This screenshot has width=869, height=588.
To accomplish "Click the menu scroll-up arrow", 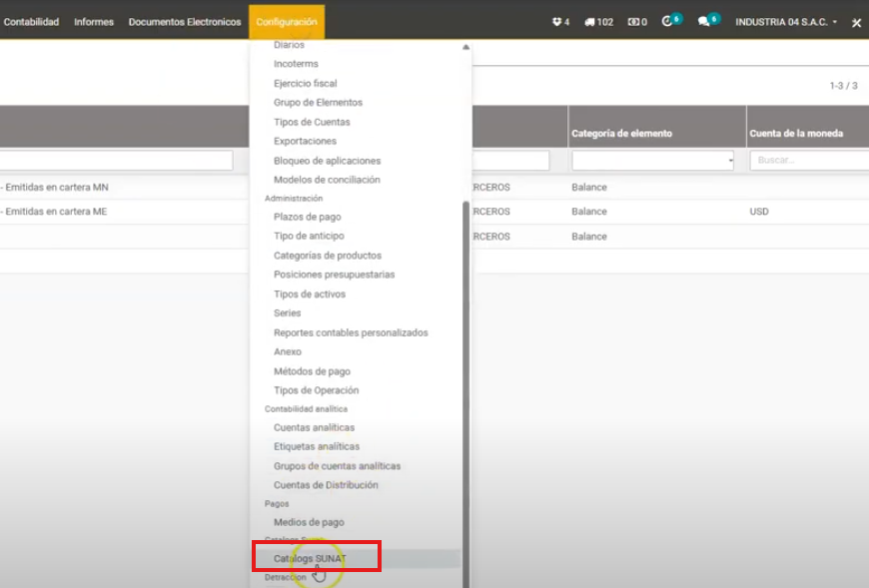I will (465, 47).
